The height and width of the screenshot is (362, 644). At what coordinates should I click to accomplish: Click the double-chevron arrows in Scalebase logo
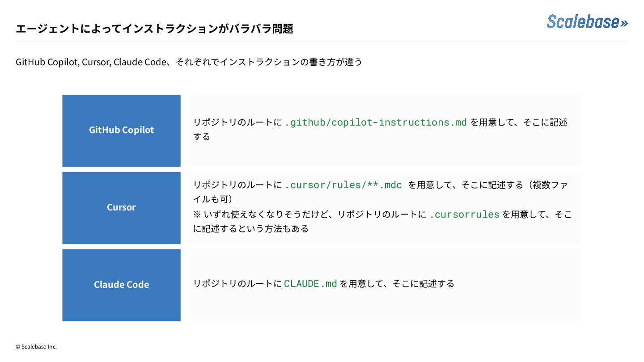[x=623, y=23]
